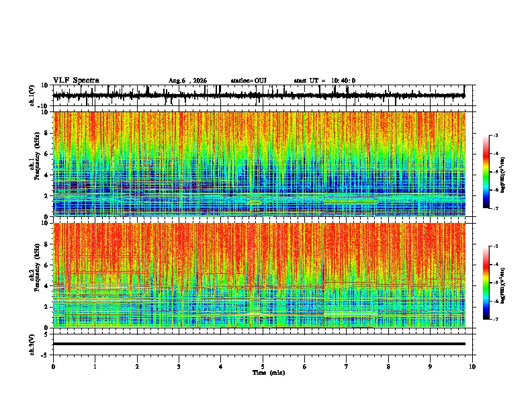Click time axis tick label 5
This screenshot has width=532, height=411.
click(263, 367)
